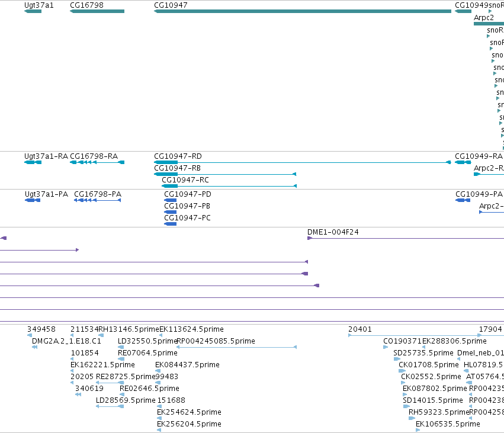504x433 pixels.
Task: Click EST label 20401
Action: point(360,329)
